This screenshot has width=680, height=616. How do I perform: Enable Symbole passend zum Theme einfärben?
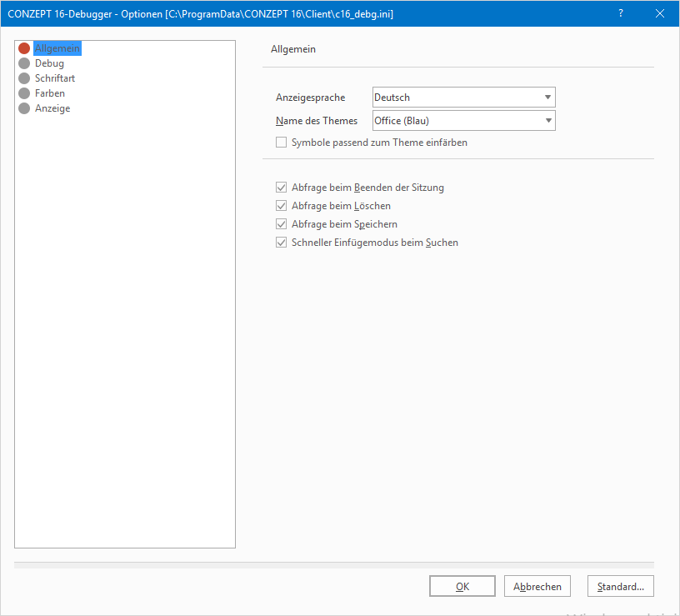[x=281, y=143]
